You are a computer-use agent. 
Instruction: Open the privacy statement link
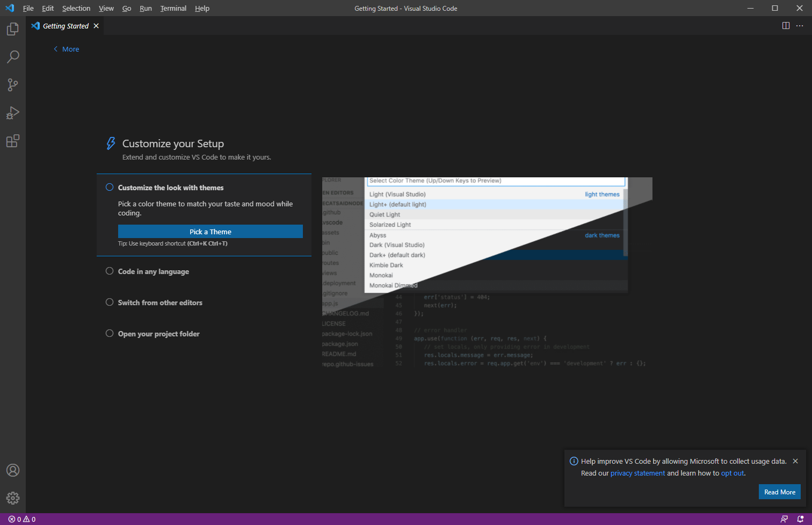coord(637,473)
